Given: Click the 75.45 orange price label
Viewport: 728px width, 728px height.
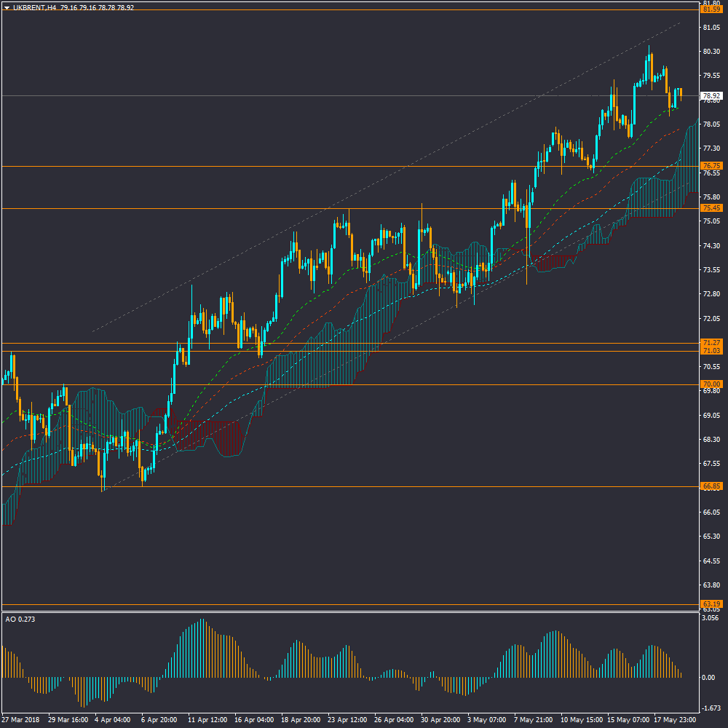Looking at the screenshot, I should pos(711,209).
